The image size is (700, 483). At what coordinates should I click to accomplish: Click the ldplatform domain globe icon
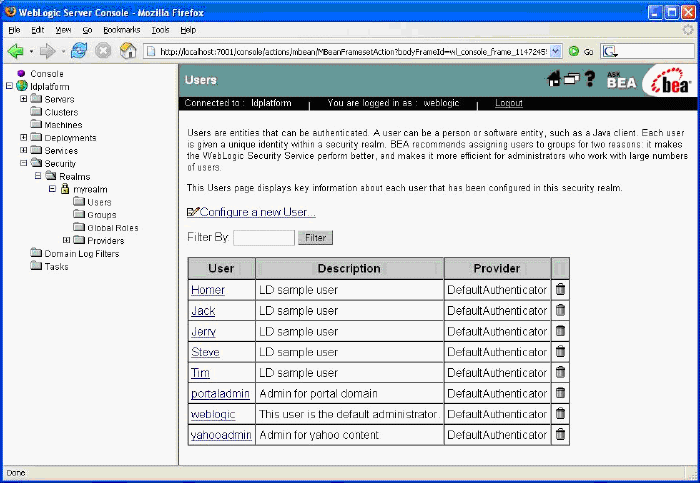22,85
